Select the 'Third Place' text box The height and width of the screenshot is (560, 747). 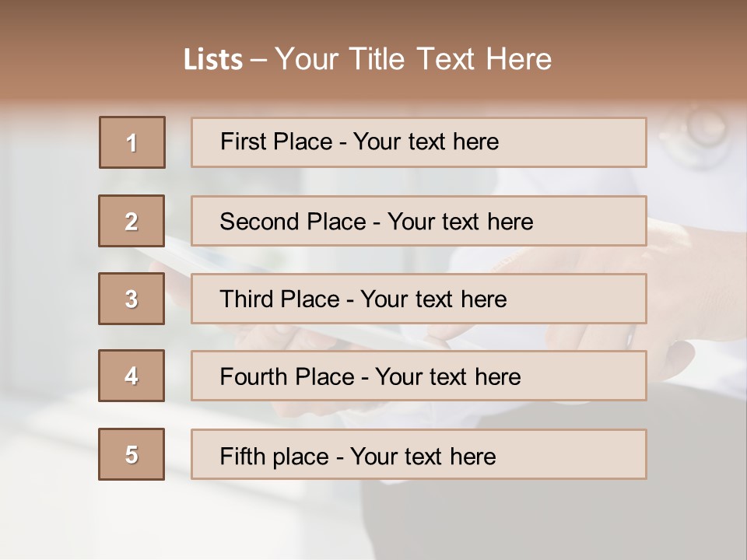pyautogui.click(x=576, y=299)
